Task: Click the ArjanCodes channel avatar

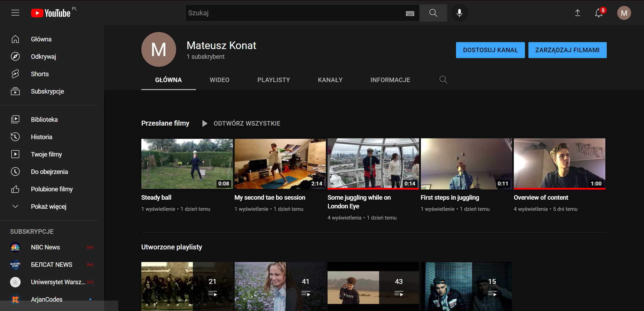Action: tap(15, 299)
